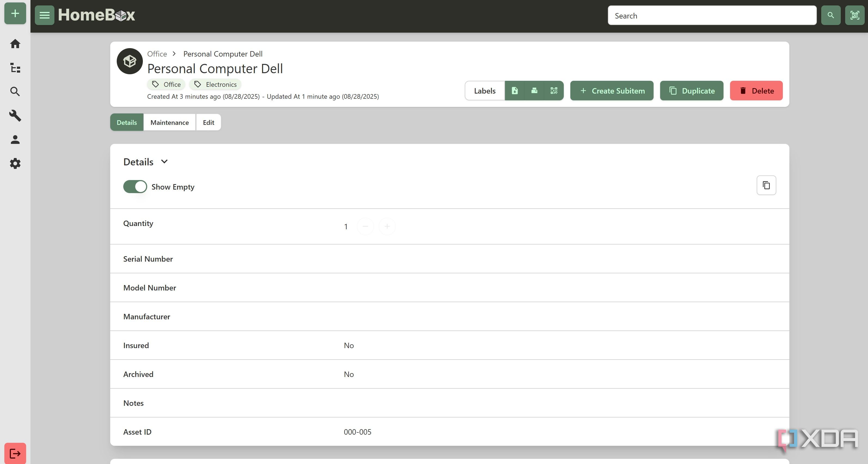The image size is (868, 464).
Task: Focus the Search input field
Action: 712,15
